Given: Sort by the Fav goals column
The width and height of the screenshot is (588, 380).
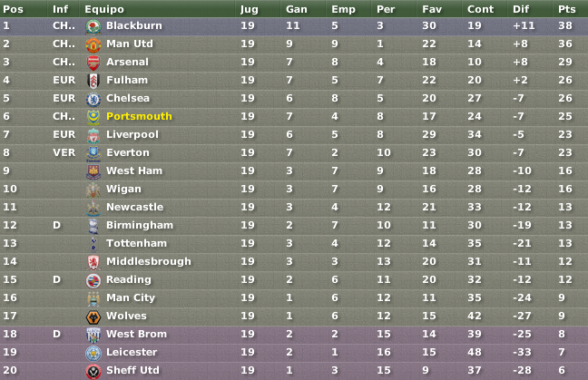Looking at the screenshot, I should [x=432, y=9].
